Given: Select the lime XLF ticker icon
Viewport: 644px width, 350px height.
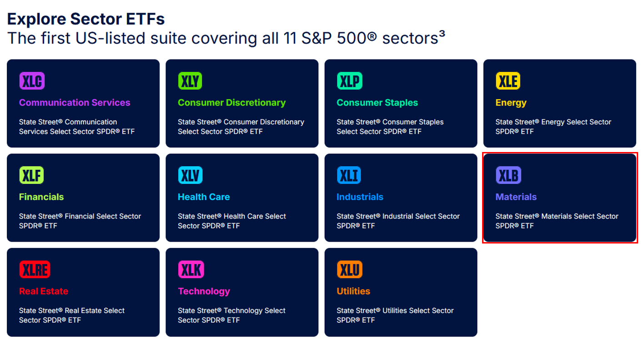Looking at the screenshot, I should (31, 175).
